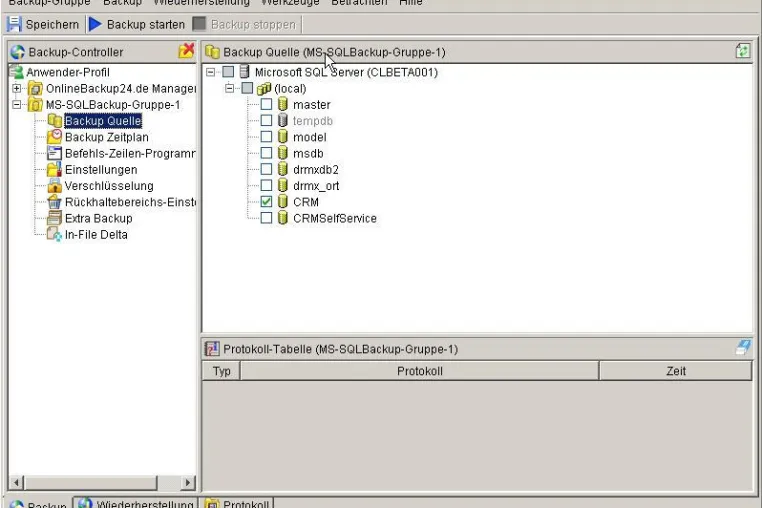
Task: Select the tempdb database name
Action: pyautogui.click(x=313, y=121)
